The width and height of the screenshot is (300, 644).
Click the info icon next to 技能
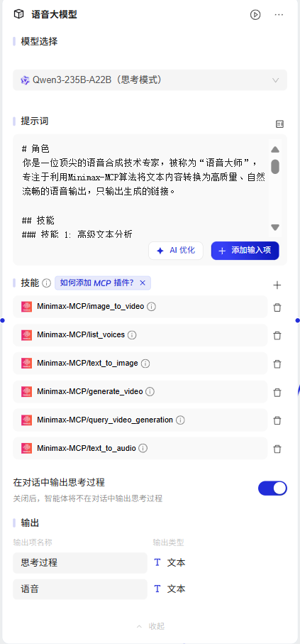(x=47, y=283)
